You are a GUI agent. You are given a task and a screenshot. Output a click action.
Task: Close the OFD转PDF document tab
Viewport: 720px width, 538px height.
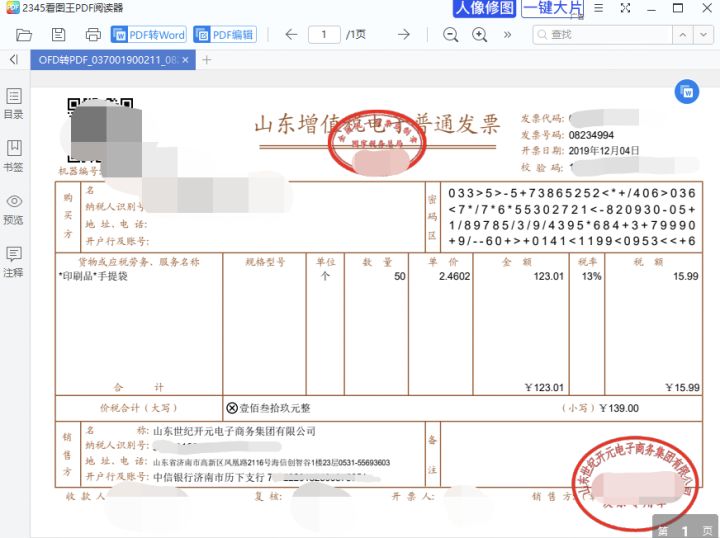186,60
